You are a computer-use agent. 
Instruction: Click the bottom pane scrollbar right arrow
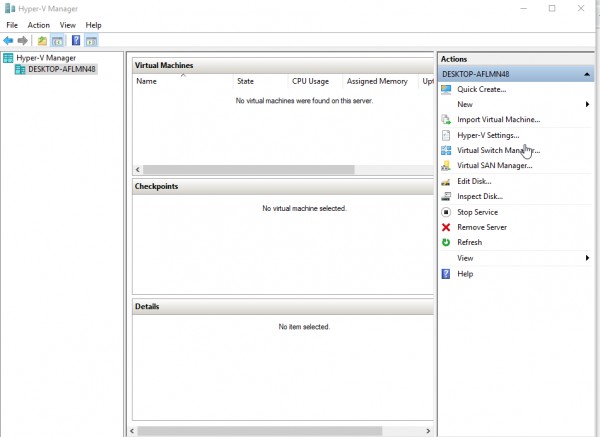(428, 431)
